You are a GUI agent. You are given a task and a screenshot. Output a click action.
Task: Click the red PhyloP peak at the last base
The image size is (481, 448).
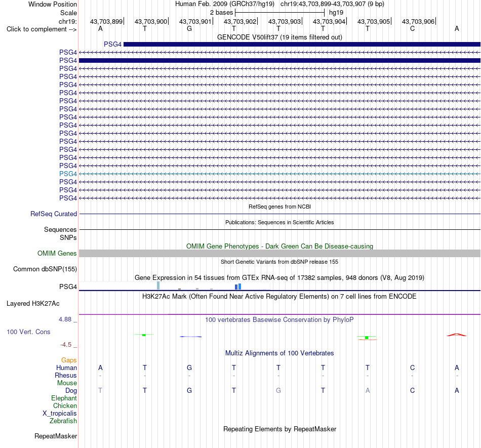[x=457, y=335]
